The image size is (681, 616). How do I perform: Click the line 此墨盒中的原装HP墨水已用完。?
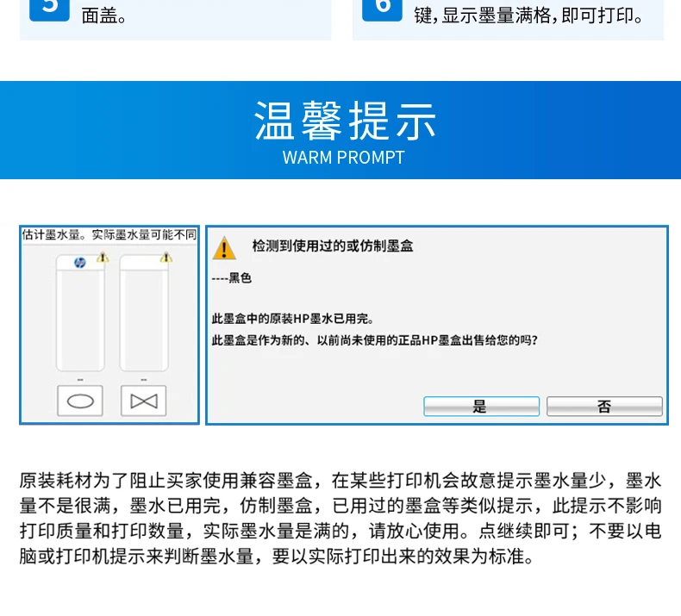coord(293,319)
